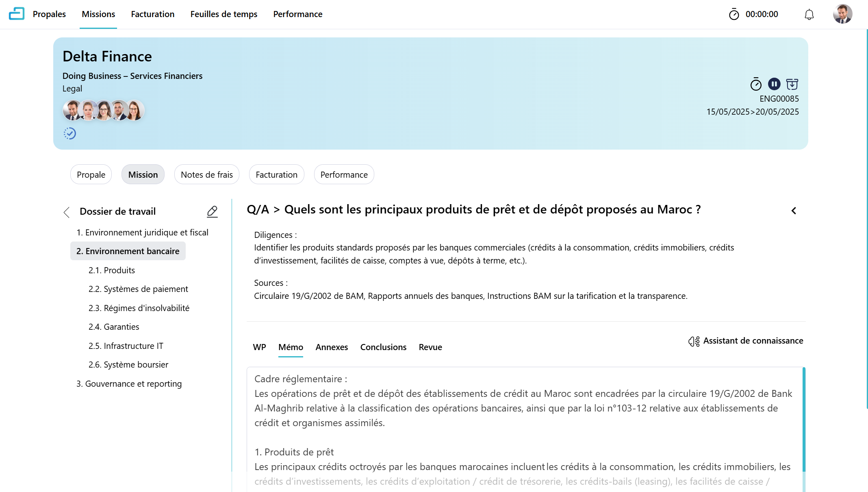Click the dashed checkmark status icon
The image size is (868, 492).
click(69, 133)
